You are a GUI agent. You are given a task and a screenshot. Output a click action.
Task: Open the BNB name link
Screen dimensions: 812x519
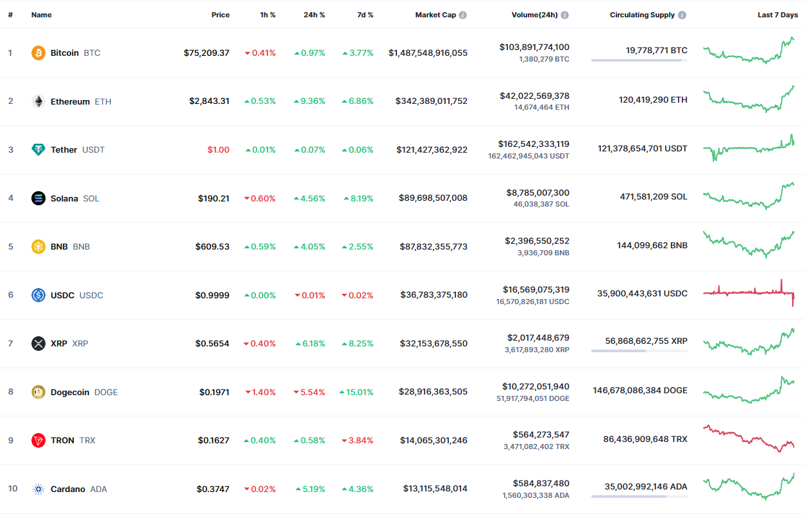(x=71, y=246)
